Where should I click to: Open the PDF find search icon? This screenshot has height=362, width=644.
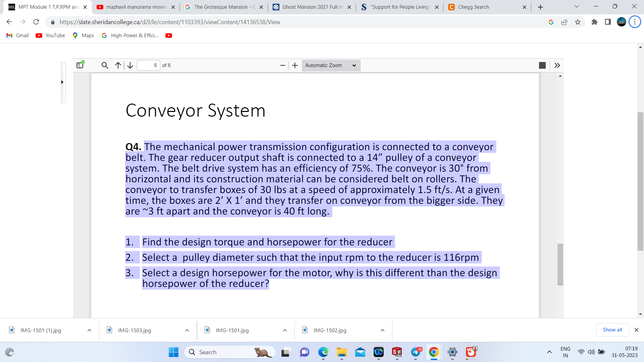(105, 65)
